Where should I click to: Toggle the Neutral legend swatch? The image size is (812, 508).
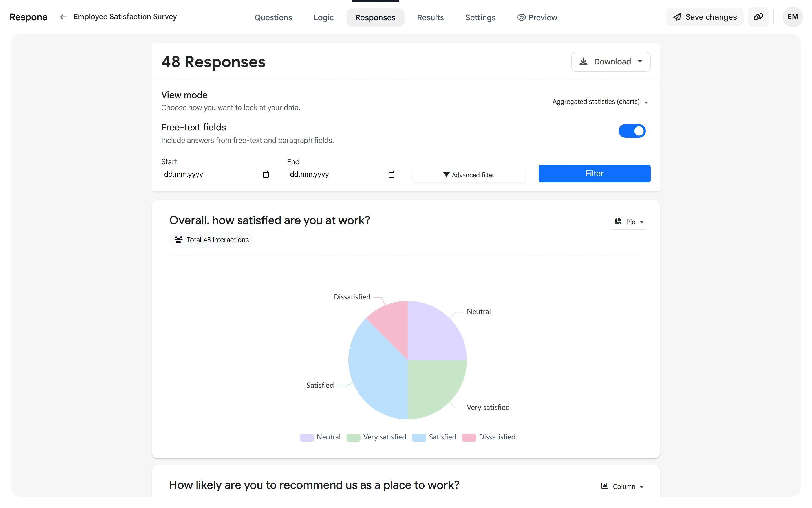pyautogui.click(x=306, y=437)
